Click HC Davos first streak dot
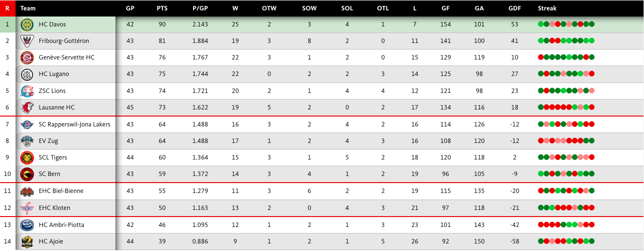 point(540,25)
